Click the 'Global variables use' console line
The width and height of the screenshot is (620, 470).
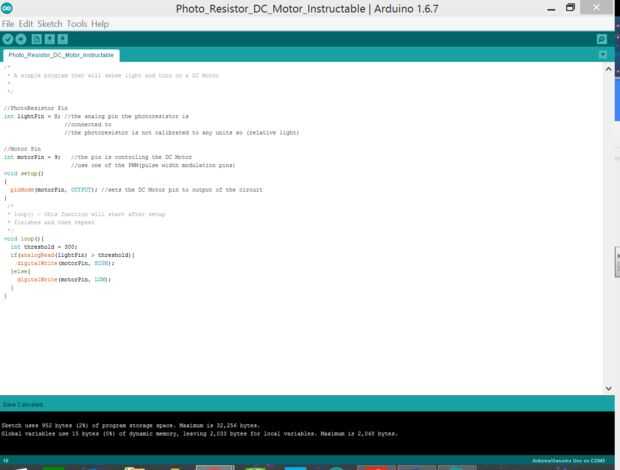[199, 434]
